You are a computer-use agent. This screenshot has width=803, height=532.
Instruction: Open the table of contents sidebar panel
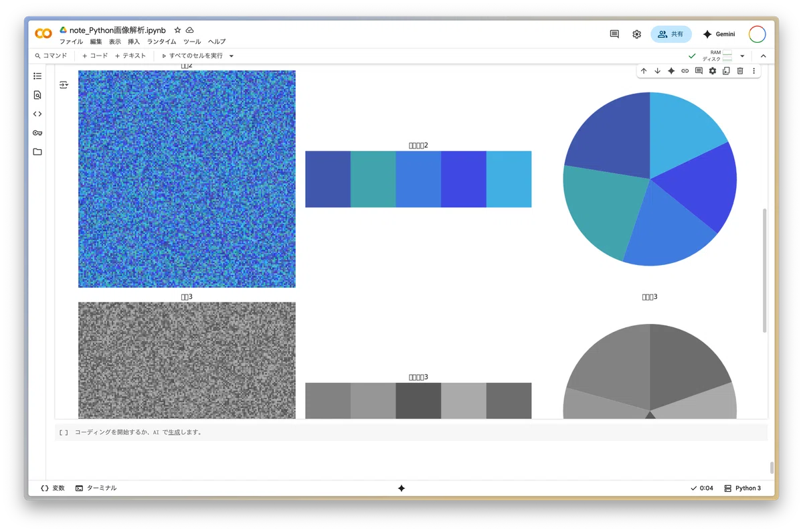[x=37, y=76]
